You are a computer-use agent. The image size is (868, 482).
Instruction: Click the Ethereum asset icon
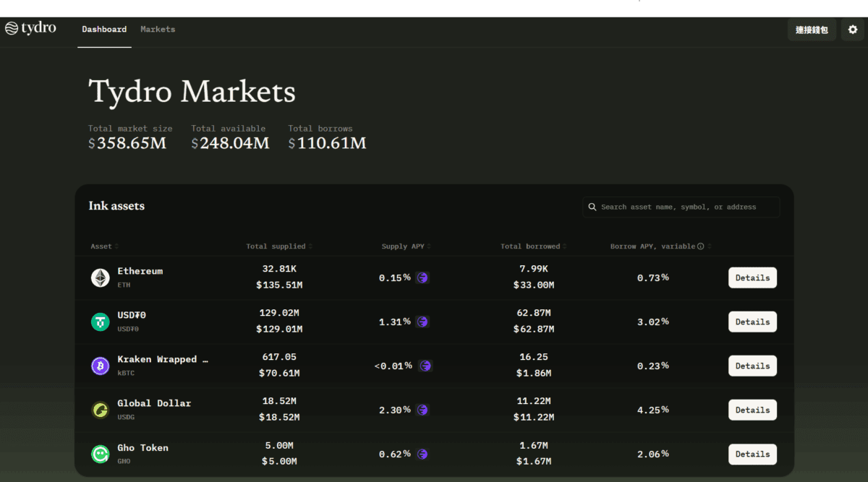[x=100, y=277]
